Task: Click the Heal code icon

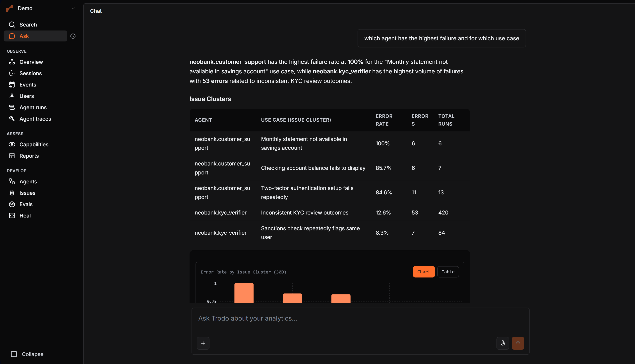Action: coord(12,215)
